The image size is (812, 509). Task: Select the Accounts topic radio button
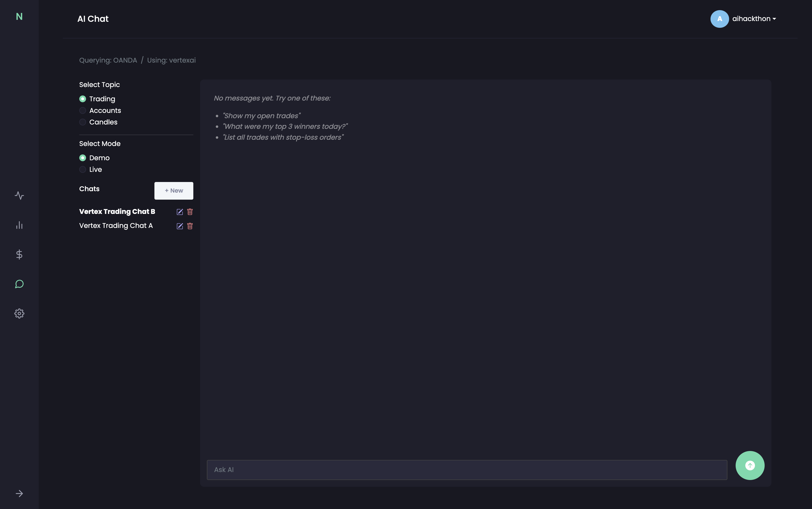tap(82, 110)
